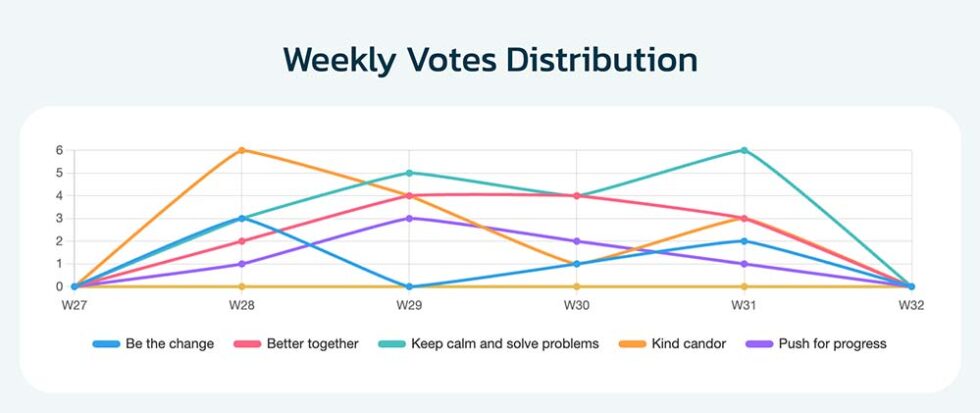
Task: Select the blue data point at W31
Action: tap(744, 241)
